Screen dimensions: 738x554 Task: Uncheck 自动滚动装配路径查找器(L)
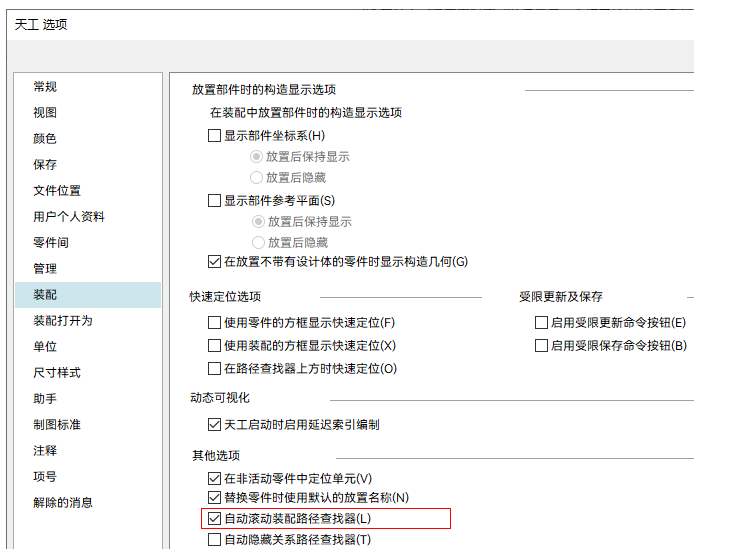click(214, 519)
